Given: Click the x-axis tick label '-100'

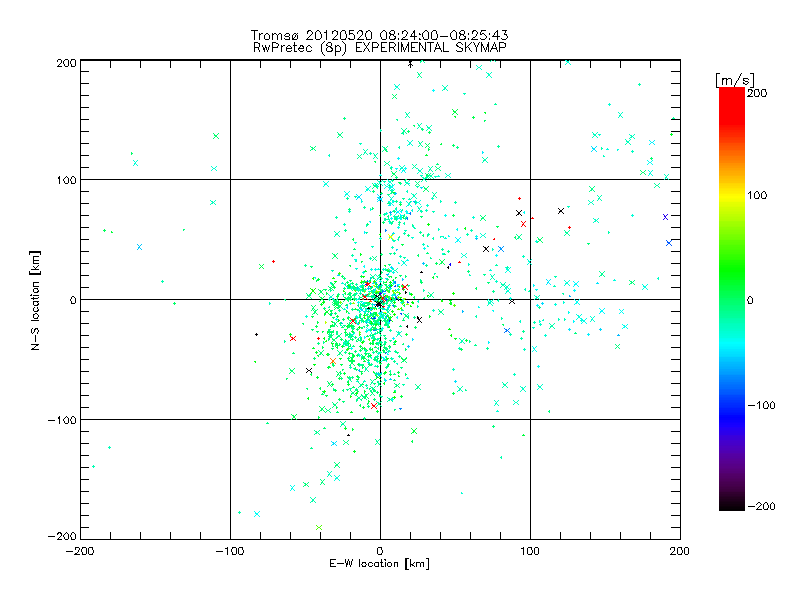Looking at the screenshot, I should 230,551.
